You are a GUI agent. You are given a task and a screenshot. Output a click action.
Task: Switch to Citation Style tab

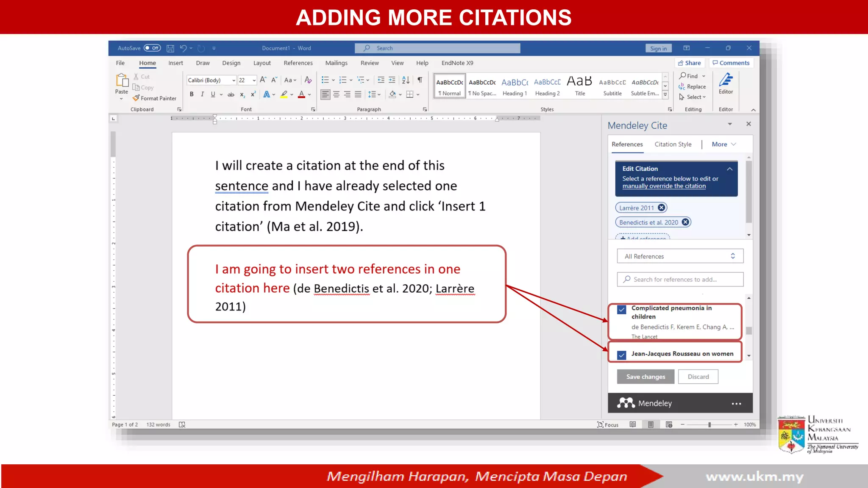(673, 144)
